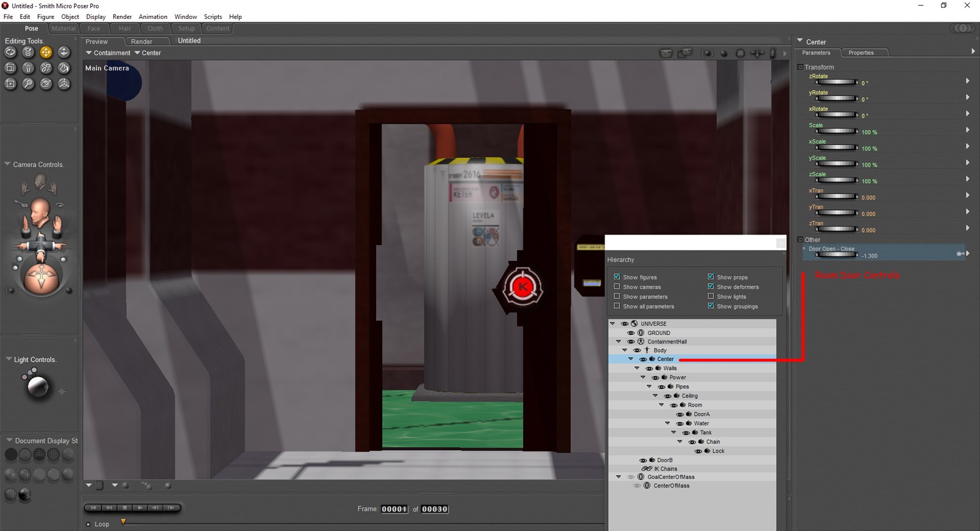Switch to the Properties tab
Image resolution: width=980 pixels, height=531 pixels.
(x=861, y=53)
